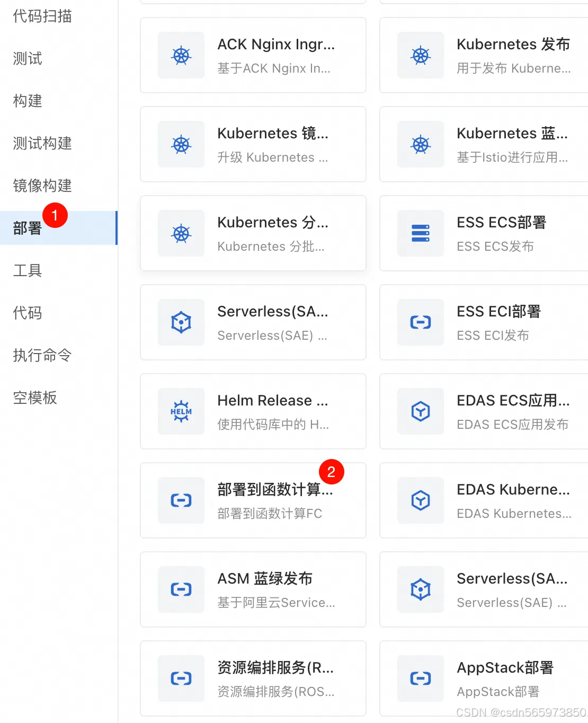This screenshot has width=588, height=723.
Task: Select the ACK Nginx Ingress Kubernetes icon
Action: pos(181,55)
